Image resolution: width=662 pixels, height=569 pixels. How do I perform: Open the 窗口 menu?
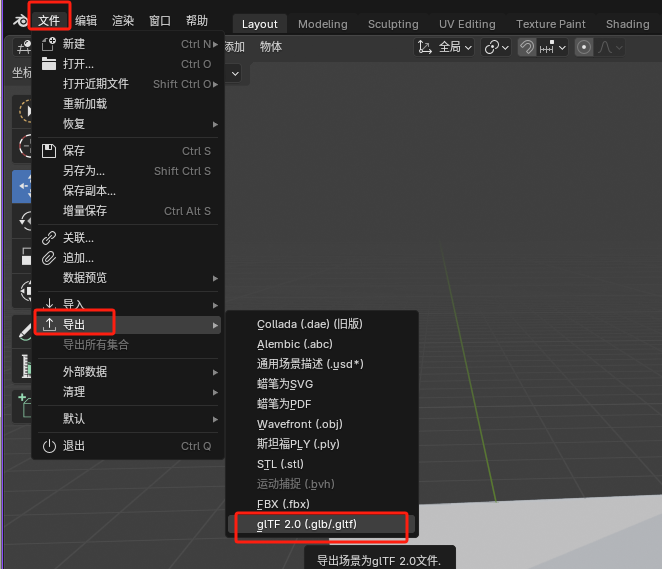(x=160, y=20)
